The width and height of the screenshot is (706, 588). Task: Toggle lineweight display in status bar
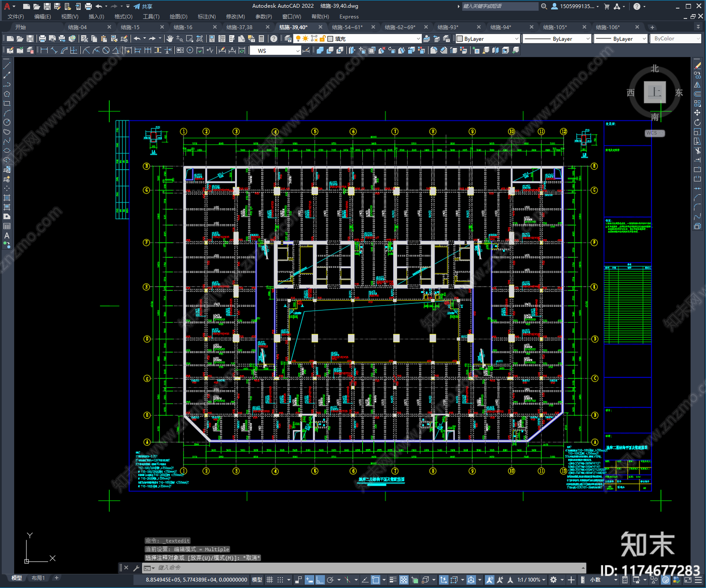pyautogui.click(x=393, y=580)
